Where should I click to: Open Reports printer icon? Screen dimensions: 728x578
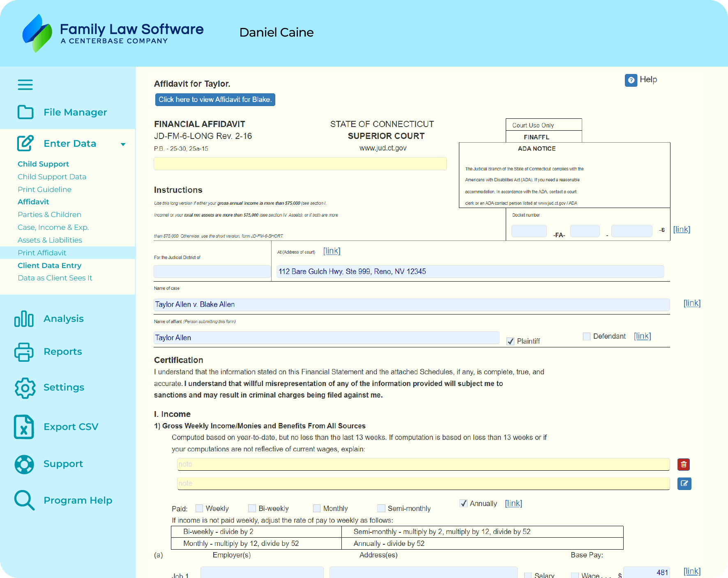(x=24, y=352)
